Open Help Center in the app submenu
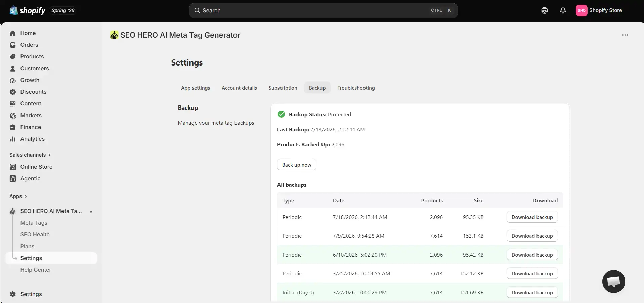The width and height of the screenshot is (644, 303). click(x=36, y=270)
